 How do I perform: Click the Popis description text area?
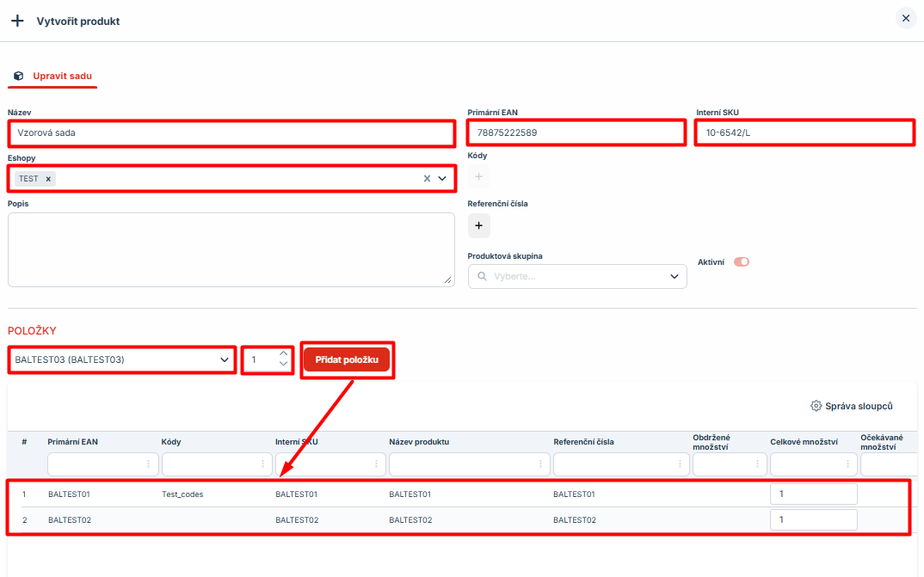pyautogui.click(x=231, y=249)
